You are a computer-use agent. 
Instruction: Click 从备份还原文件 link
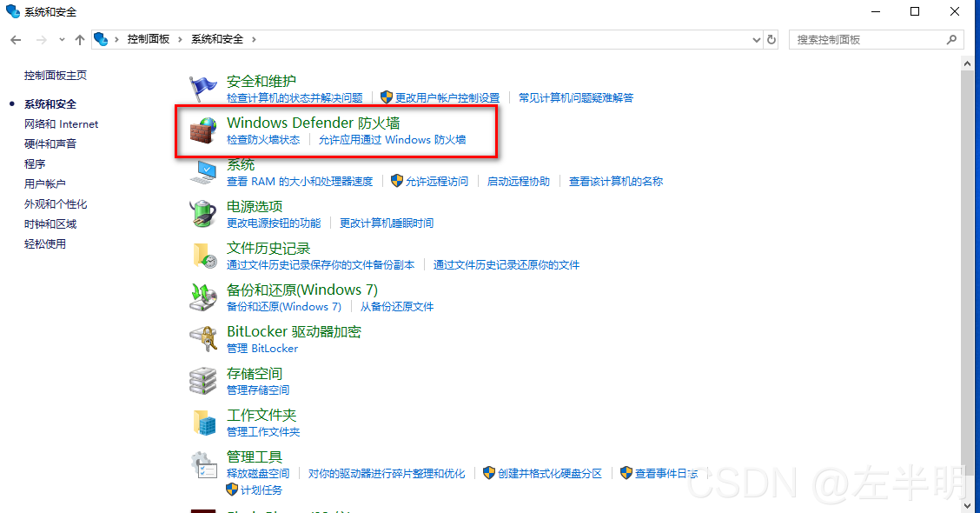[x=396, y=307]
